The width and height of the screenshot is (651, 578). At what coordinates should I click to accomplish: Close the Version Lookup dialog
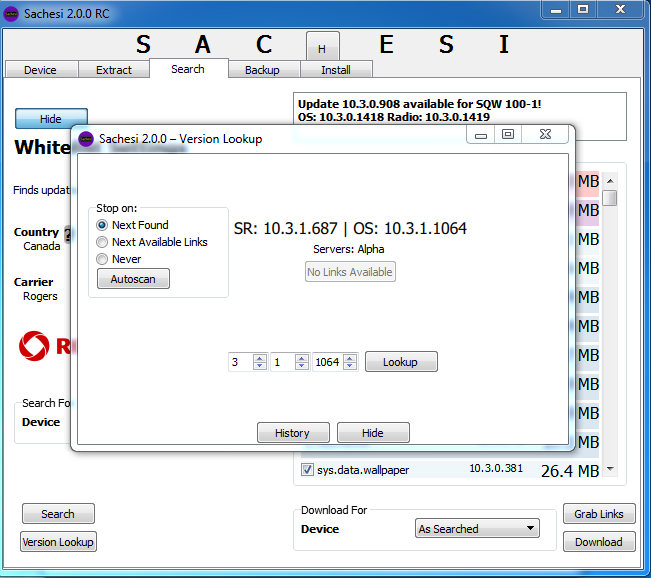click(x=544, y=135)
